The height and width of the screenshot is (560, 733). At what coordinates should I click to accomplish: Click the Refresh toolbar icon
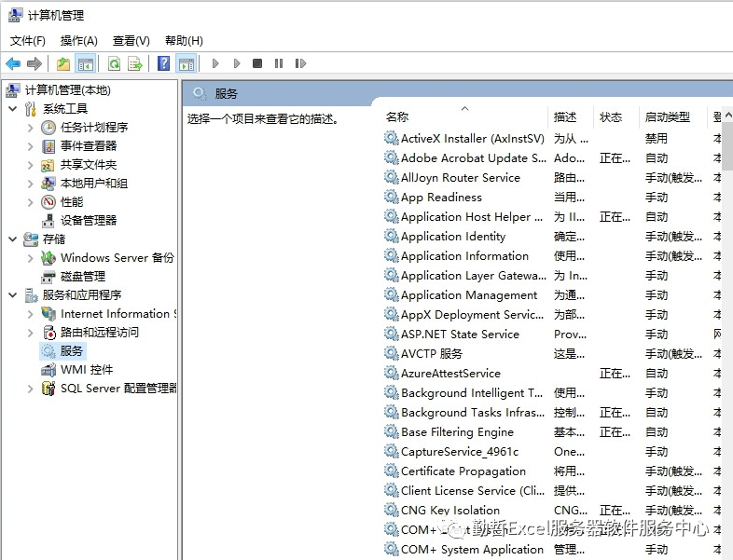coord(114,63)
